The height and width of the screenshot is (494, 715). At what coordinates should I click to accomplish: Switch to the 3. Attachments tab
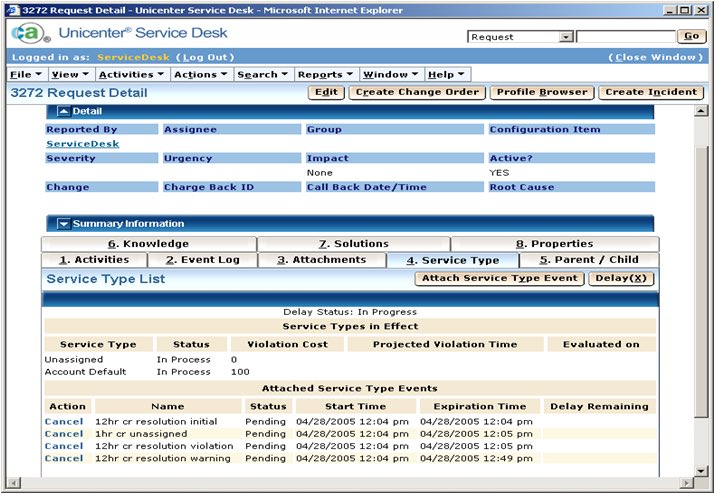[x=321, y=260]
